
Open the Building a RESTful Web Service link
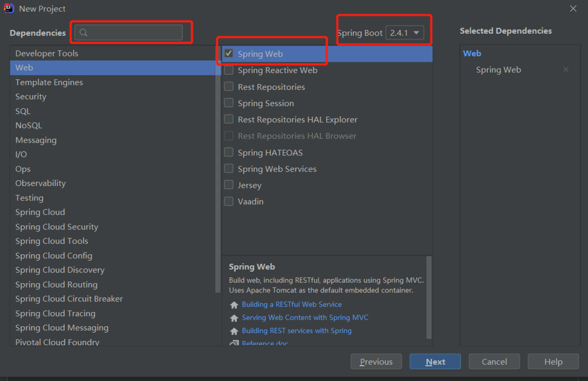click(292, 304)
